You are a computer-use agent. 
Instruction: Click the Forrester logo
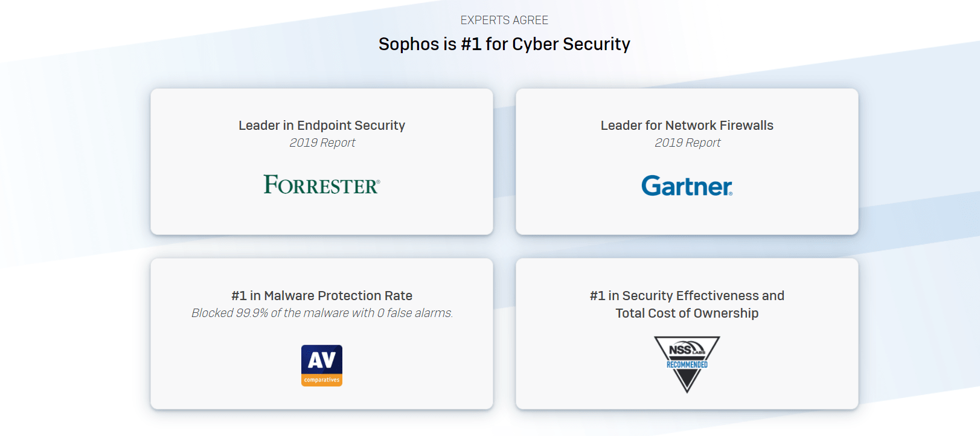pos(322,185)
